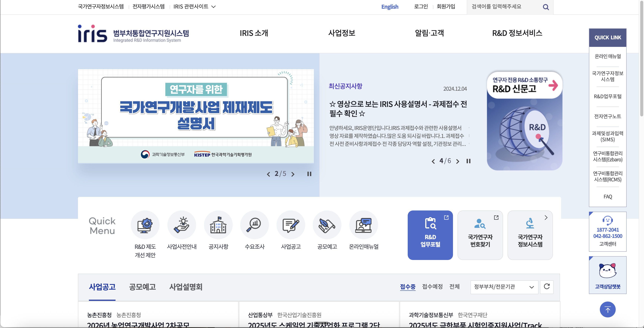644x328 pixels.
Task: Click the R&D 업무포털 button
Action: click(430, 235)
